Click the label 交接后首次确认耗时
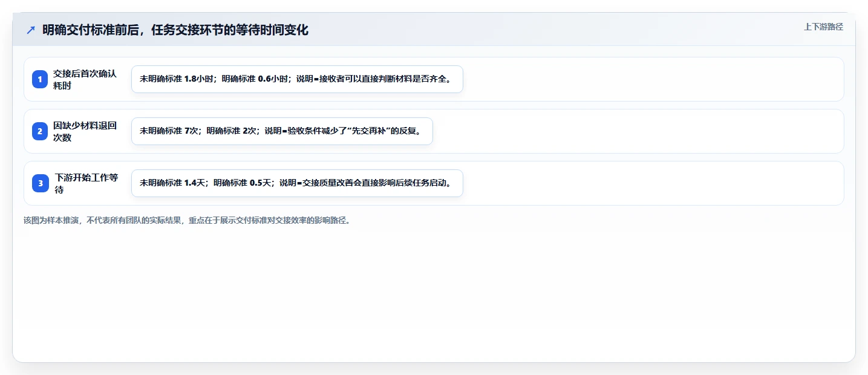The width and height of the screenshot is (868, 375). (x=85, y=79)
